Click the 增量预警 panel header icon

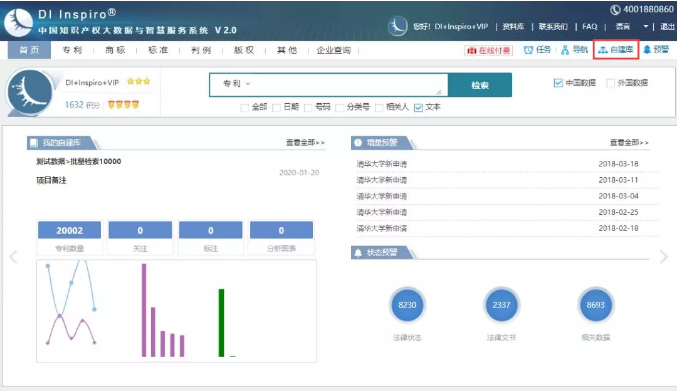[x=358, y=142]
